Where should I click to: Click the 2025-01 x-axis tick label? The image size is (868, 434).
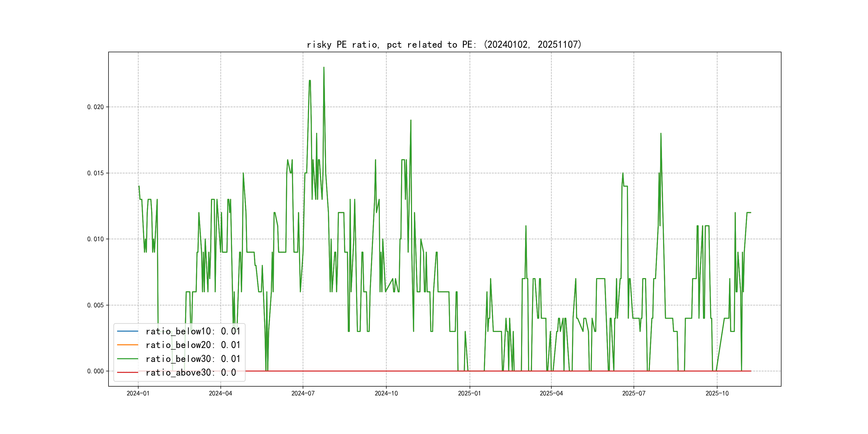469,394
